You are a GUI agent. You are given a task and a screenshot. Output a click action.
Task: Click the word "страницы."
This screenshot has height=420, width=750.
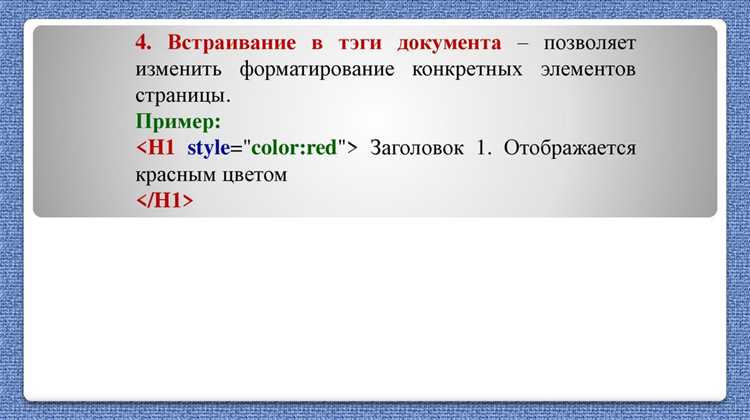click(183, 96)
